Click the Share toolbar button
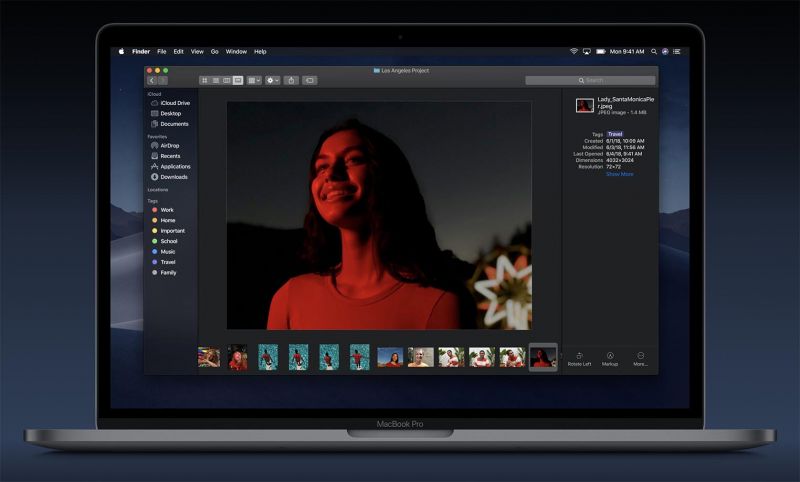 291,81
